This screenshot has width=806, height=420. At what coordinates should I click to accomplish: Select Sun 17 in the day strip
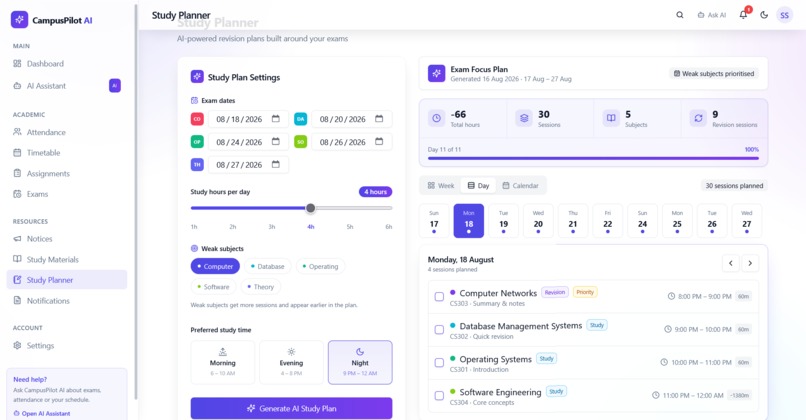[x=434, y=221]
